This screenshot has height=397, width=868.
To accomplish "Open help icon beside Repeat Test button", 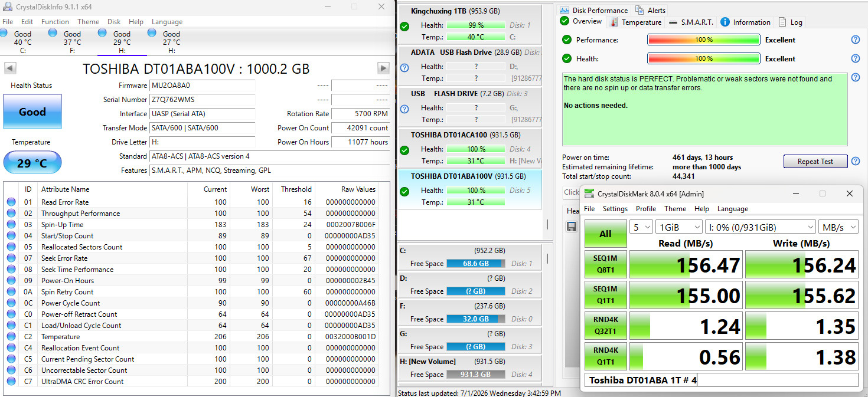I will coord(855,160).
